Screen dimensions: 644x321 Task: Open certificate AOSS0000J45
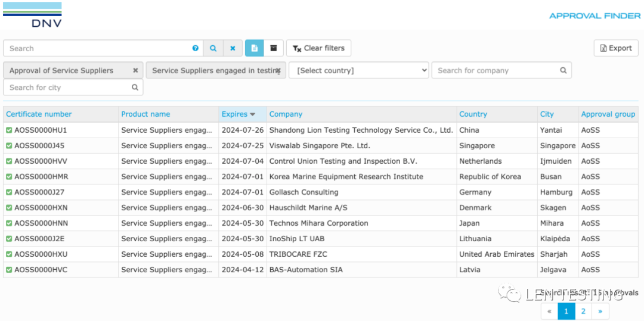tap(39, 145)
